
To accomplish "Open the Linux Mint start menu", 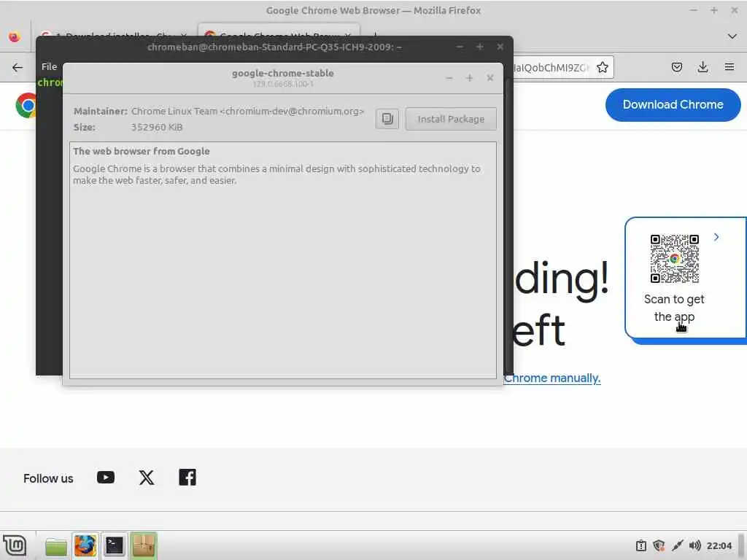I will [15, 545].
